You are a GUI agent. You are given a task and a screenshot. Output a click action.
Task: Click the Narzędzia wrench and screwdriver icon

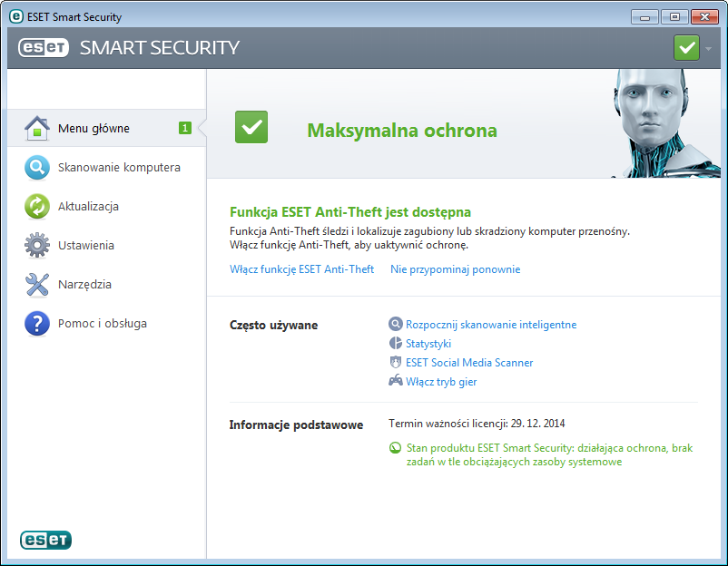(x=37, y=285)
